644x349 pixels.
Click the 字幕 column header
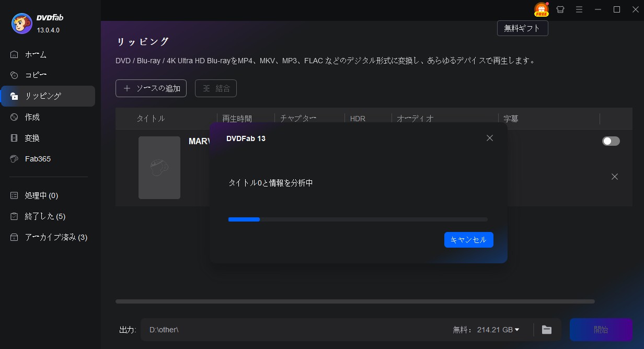[511, 119]
